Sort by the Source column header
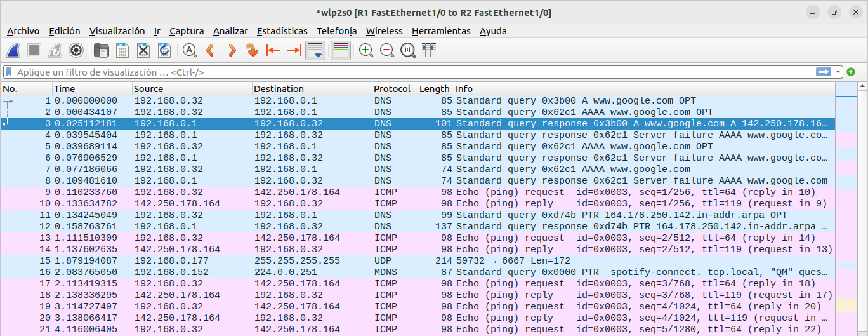Screen dimensions: 868x336 192,89
